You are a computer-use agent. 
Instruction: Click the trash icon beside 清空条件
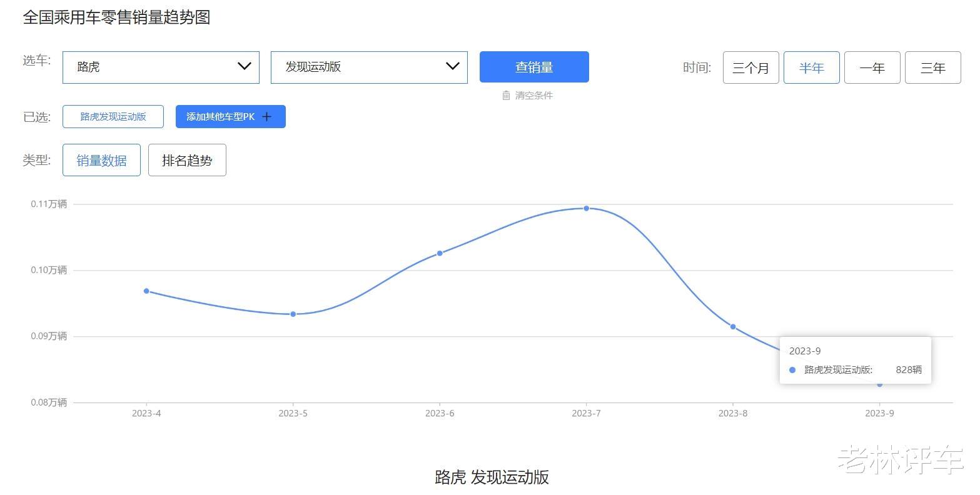(x=507, y=96)
